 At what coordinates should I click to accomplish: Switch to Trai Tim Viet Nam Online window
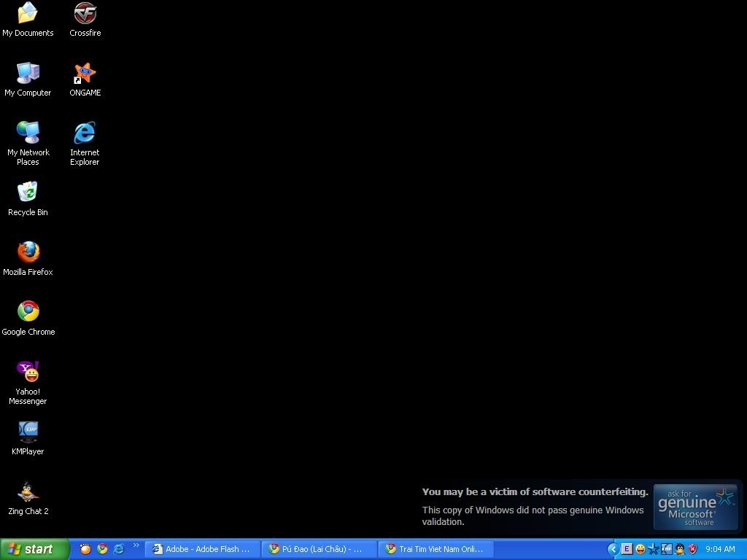(436, 549)
